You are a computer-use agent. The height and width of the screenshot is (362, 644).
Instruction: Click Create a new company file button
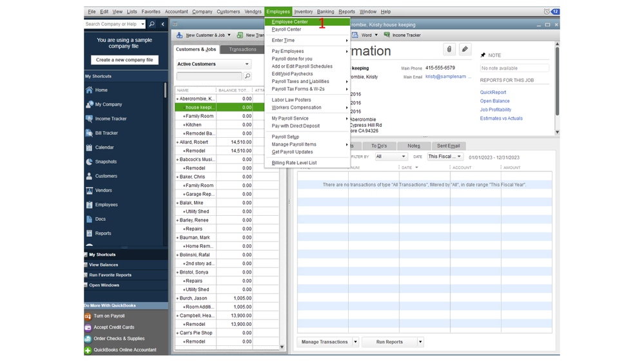(x=124, y=60)
